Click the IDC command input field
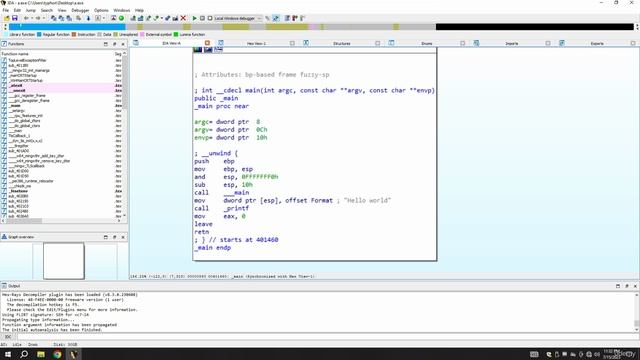Image resolution: width=640 pixels, height=360 pixels. tap(327, 337)
